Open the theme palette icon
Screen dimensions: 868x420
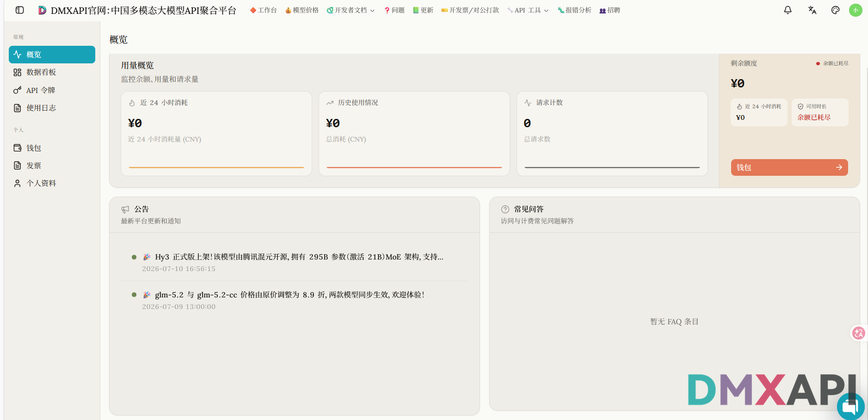coord(835,10)
